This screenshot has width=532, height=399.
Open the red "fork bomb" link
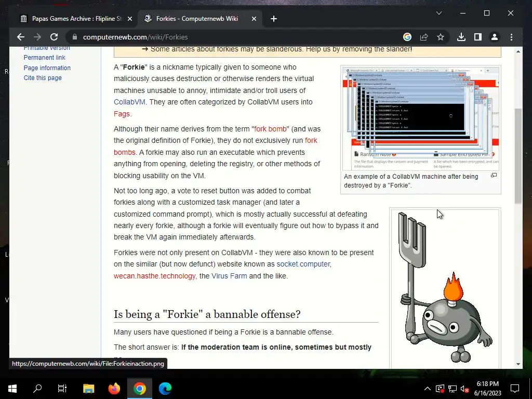[x=270, y=129]
